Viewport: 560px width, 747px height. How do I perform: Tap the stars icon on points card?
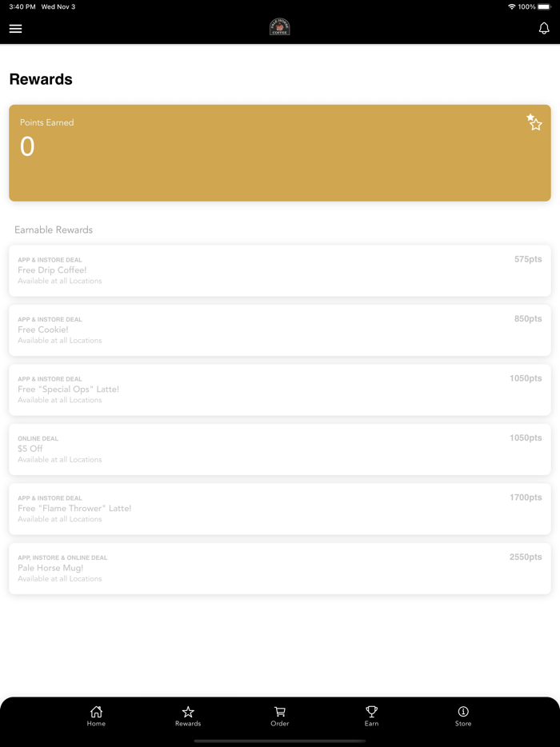(534, 122)
